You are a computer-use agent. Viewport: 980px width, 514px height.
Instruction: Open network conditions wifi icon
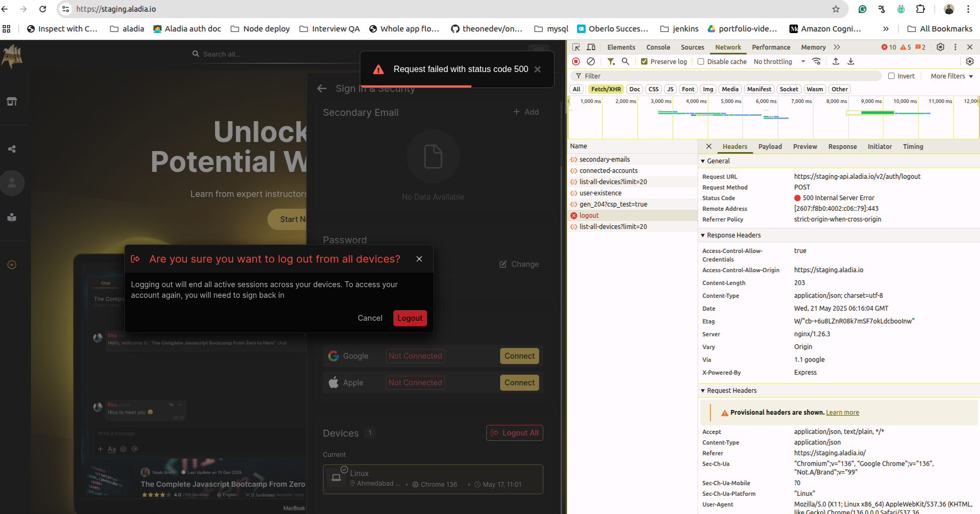tap(817, 61)
